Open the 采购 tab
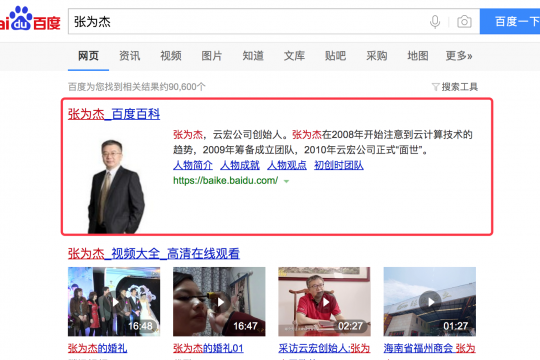Viewport: 540px width, 360px height. click(x=377, y=56)
